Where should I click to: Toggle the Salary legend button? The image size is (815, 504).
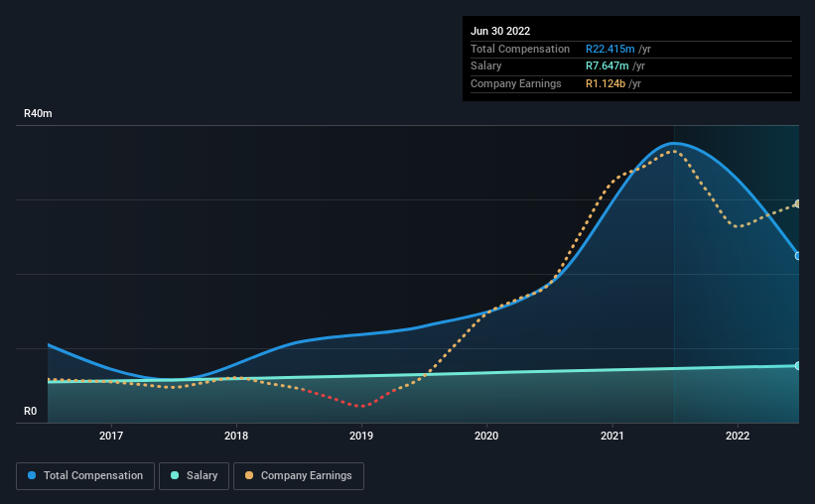(194, 476)
